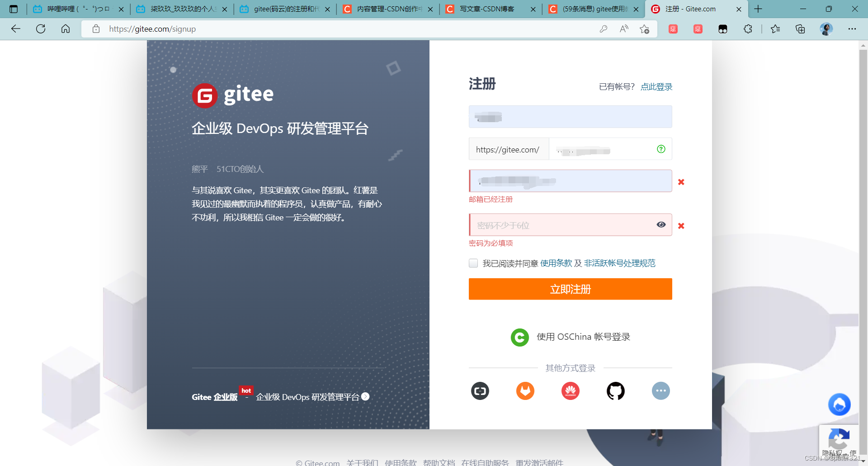Open site info lock icon

click(x=96, y=29)
